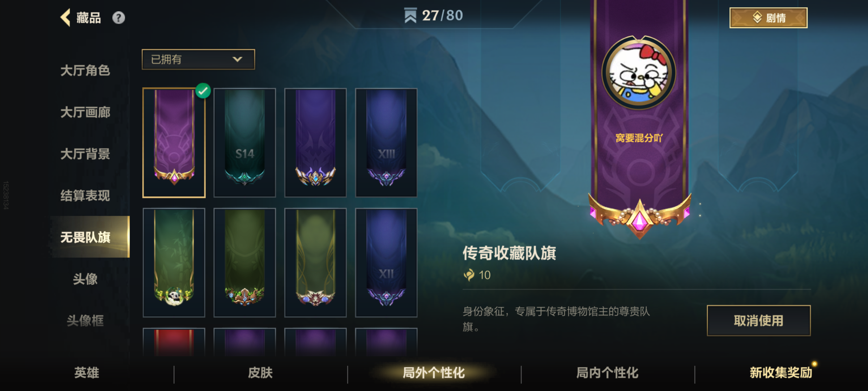Switch to the 头像 sidebar category

tap(85, 279)
